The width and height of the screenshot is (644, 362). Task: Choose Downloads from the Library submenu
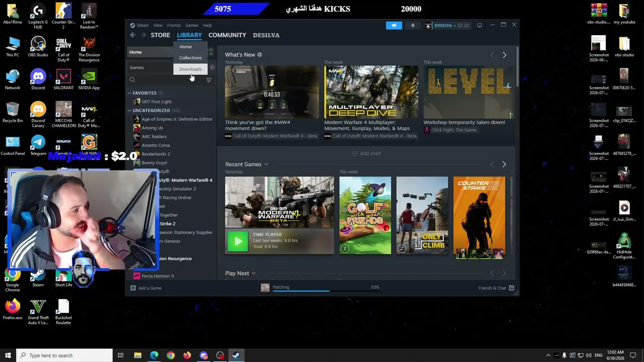click(x=190, y=69)
